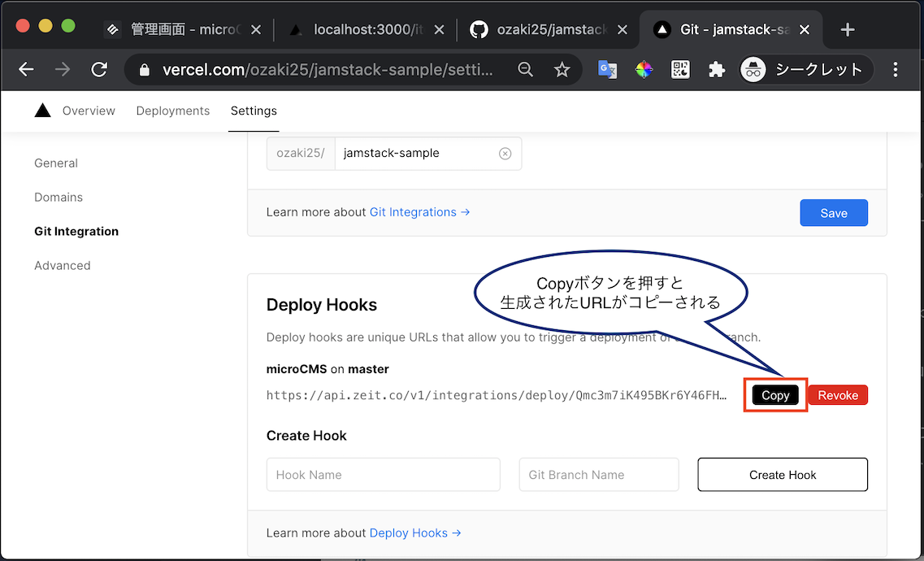The height and width of the screenshot is (561, 924).
Task: Close the localhost:3000 tab
Action: click(x=439, y=29)
